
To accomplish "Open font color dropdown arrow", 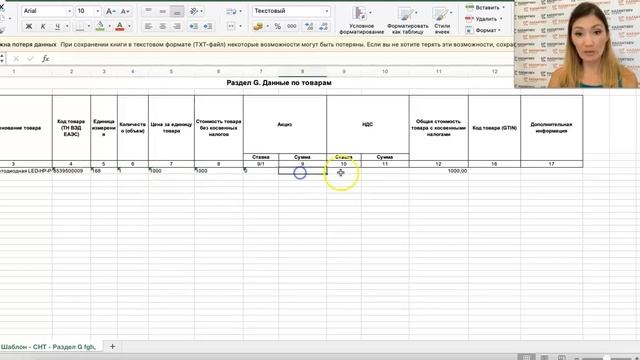I will (x=129, y=27).
